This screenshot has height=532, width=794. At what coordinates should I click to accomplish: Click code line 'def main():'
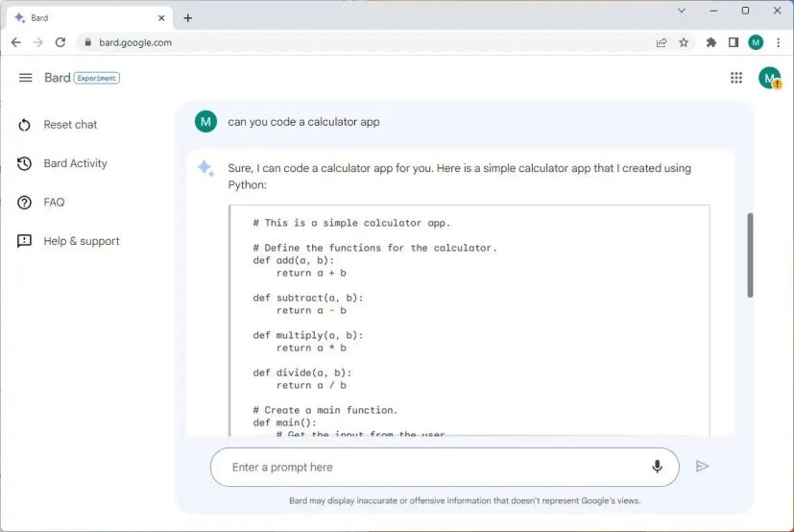click(284, 423)
